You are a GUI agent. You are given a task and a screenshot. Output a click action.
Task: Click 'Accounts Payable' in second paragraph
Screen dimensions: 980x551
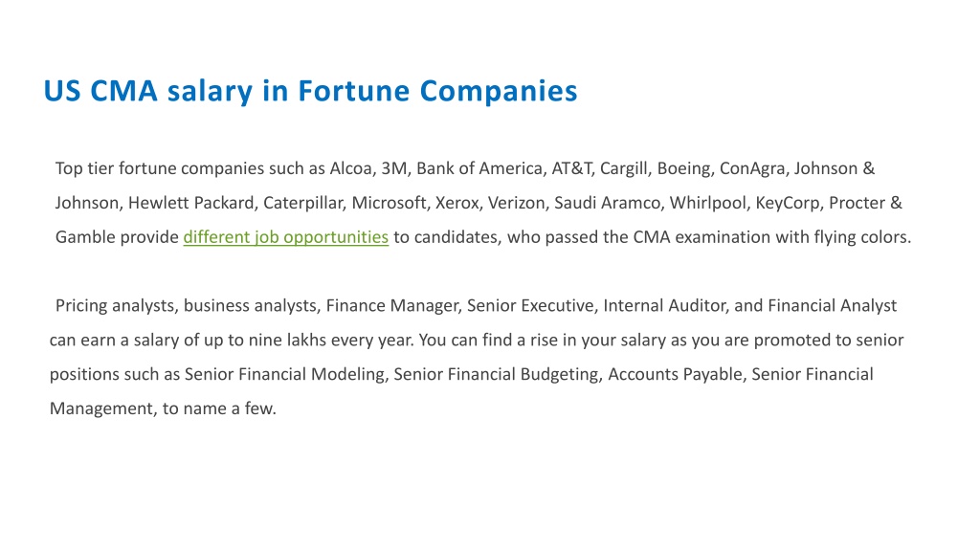point(675,375)
